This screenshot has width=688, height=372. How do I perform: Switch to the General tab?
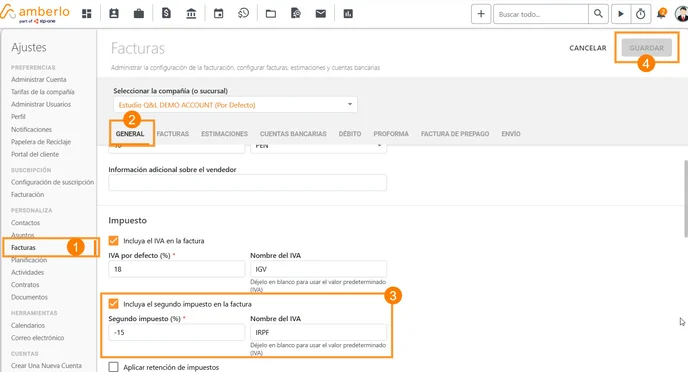(130, 134)
